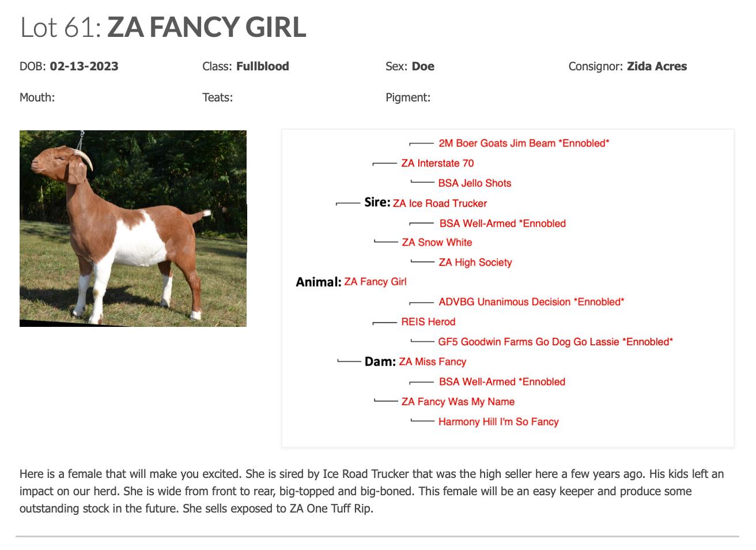Click the goat photo thumbnail
The image size is (756, 550).
tap(133, 228)
